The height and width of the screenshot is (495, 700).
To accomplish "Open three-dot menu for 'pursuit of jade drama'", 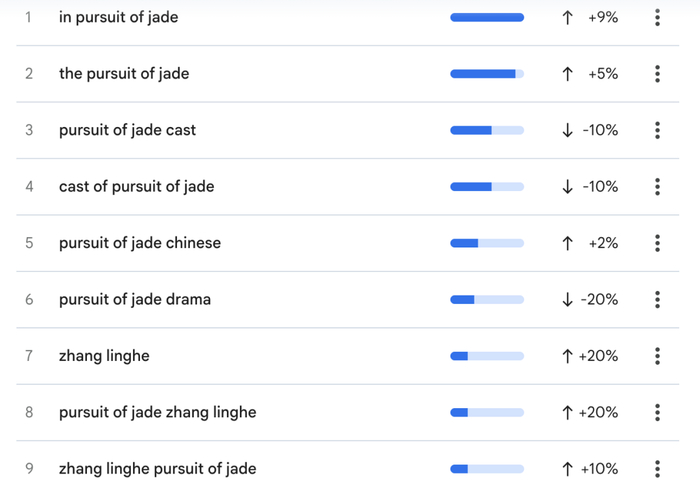I will click(x=657, y=299).
